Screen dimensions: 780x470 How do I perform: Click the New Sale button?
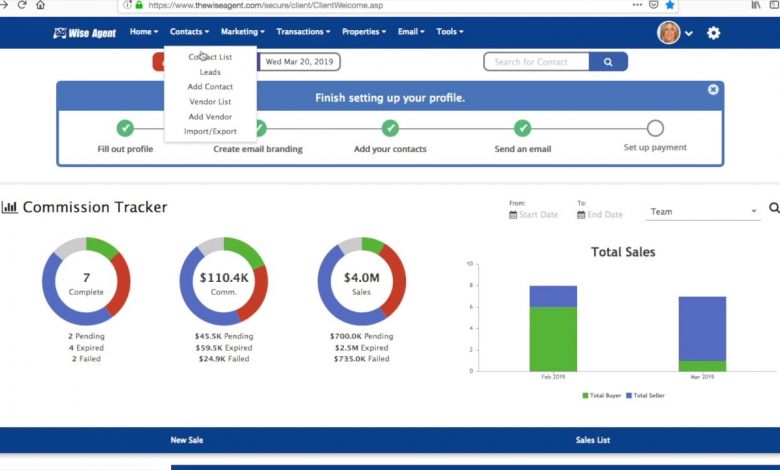coord(187,440)
